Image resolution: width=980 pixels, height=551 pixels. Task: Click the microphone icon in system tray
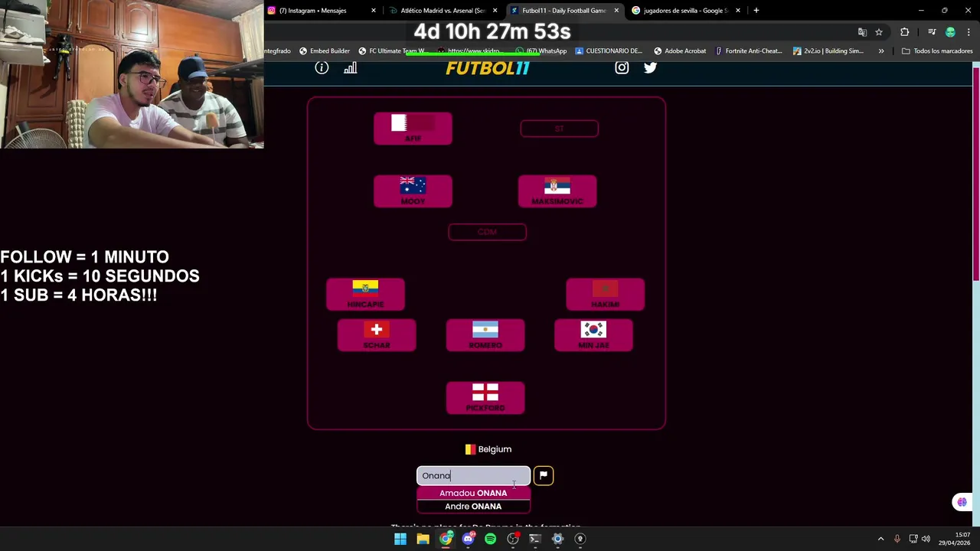point(897,539)
